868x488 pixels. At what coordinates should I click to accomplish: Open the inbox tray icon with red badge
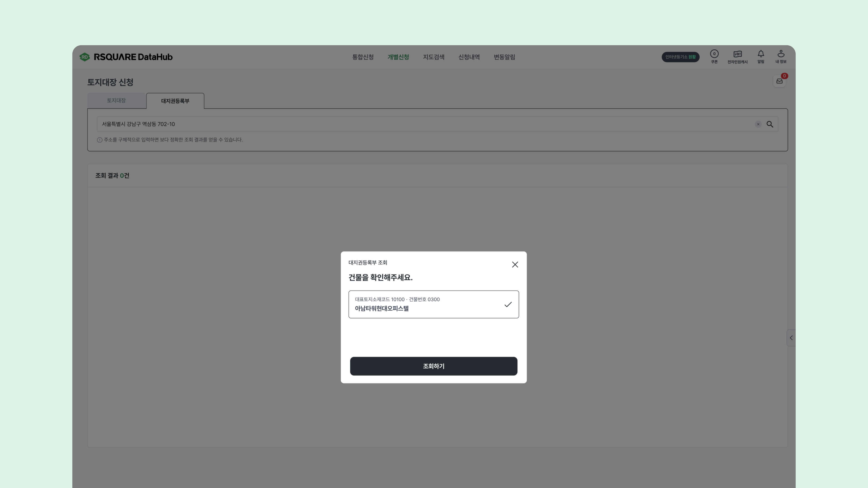pos(779,81)
